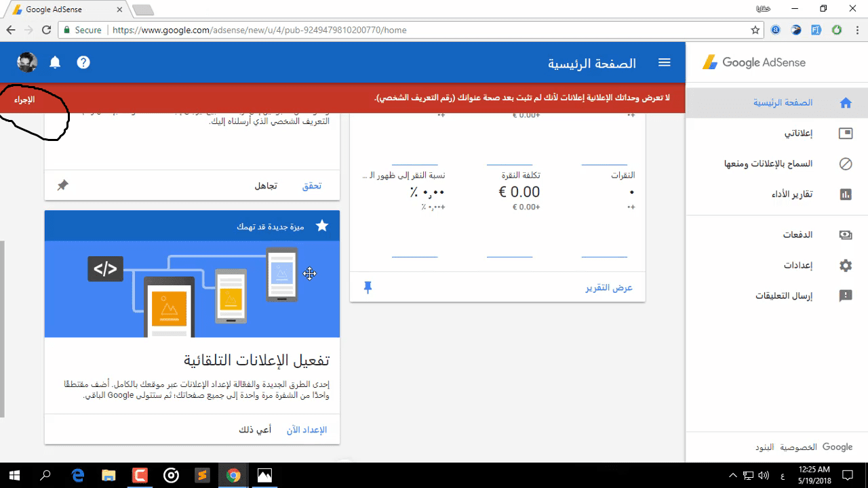Click the green circular extension icon
Image resolution: width=868 pixels, height=488 pixels.
(x=837, y=30)
